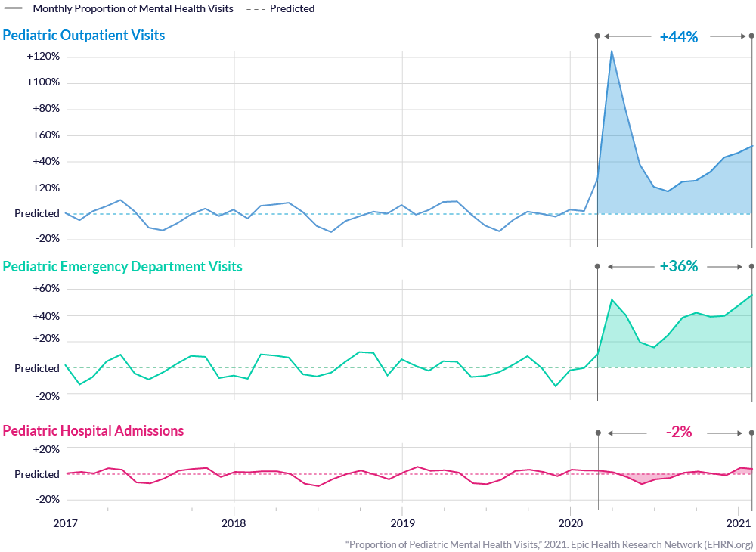The height and width of the screenshot is (552, 756).
Task: Click the +100% tick on outpatient axis
Action: pos(43,82)
